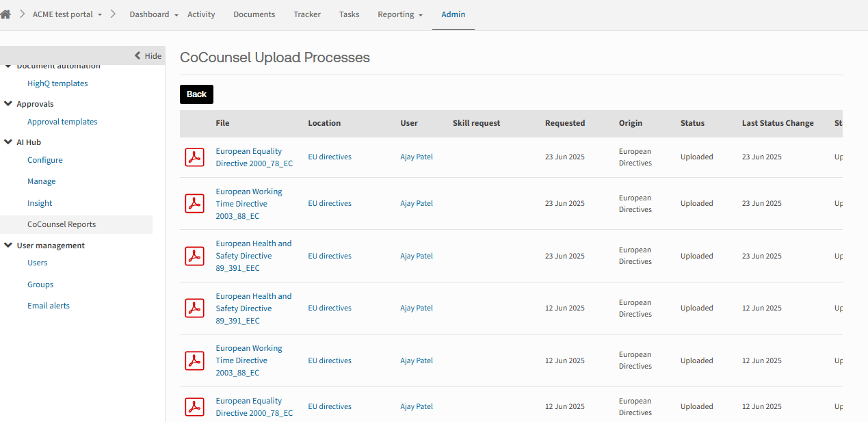The width and height of the screenshot is (868, 422).
Task: Click PDF icon for first Equality Directive row
Action: 195,157
